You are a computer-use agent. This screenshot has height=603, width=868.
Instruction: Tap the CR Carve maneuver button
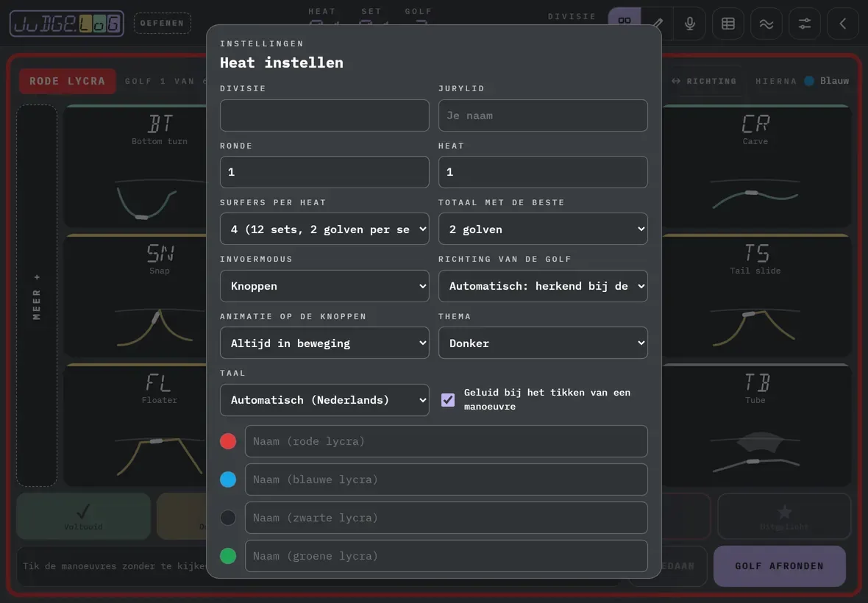[x=756, y=166]
